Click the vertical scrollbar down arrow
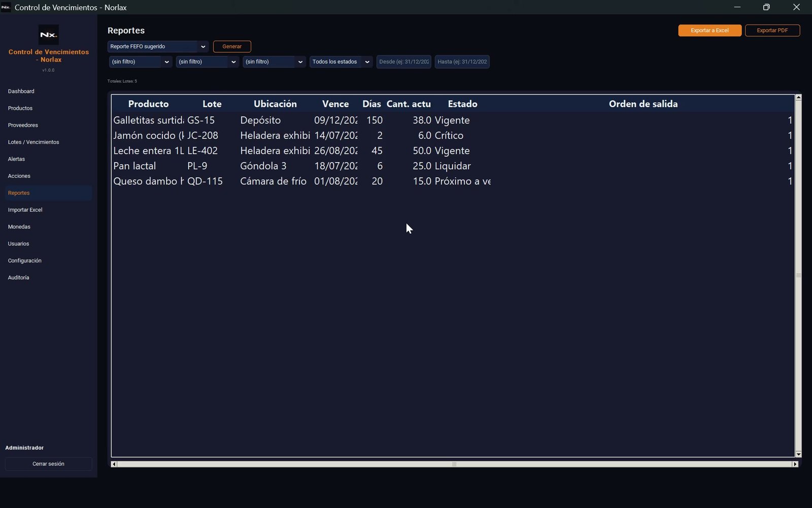Image resolution: width=812 pixels, height=508 pixels. (x=798, y=454)
